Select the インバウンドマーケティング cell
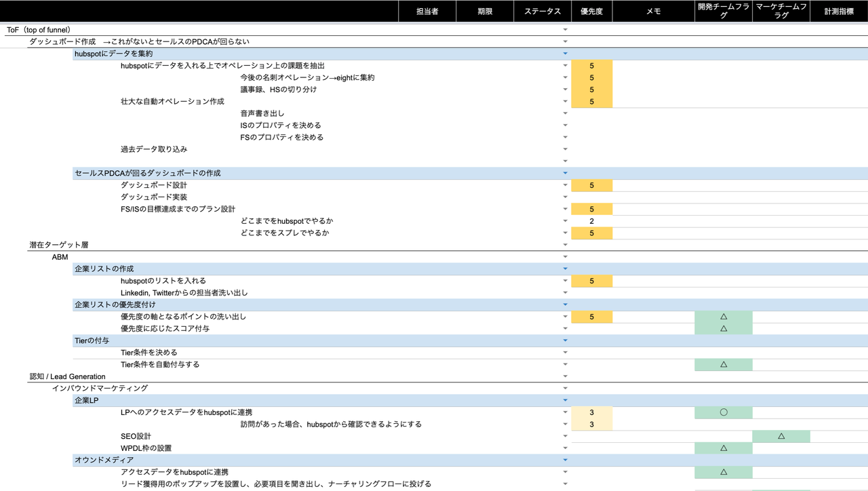Screen dimensions: 868x491 pyautogui.click(x=100, y=388)
